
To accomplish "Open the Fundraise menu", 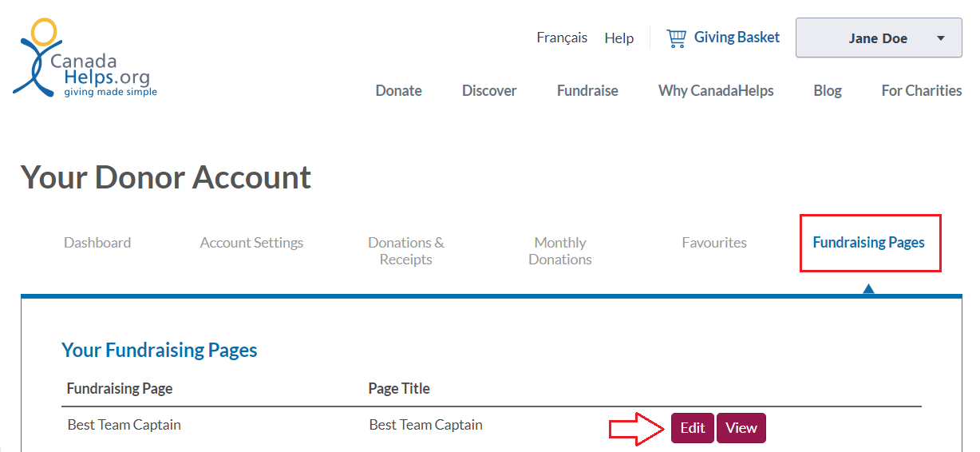I will click(x=587, y=90).
